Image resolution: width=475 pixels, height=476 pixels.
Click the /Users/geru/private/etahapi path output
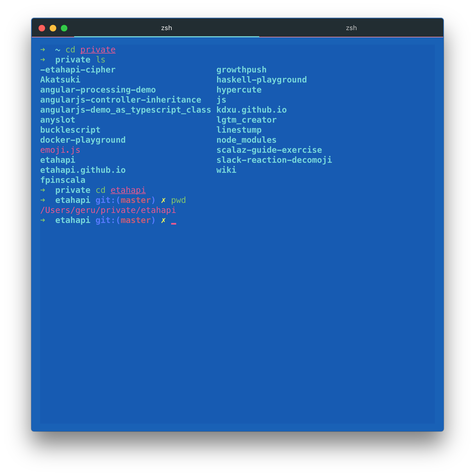pos(108,210)
